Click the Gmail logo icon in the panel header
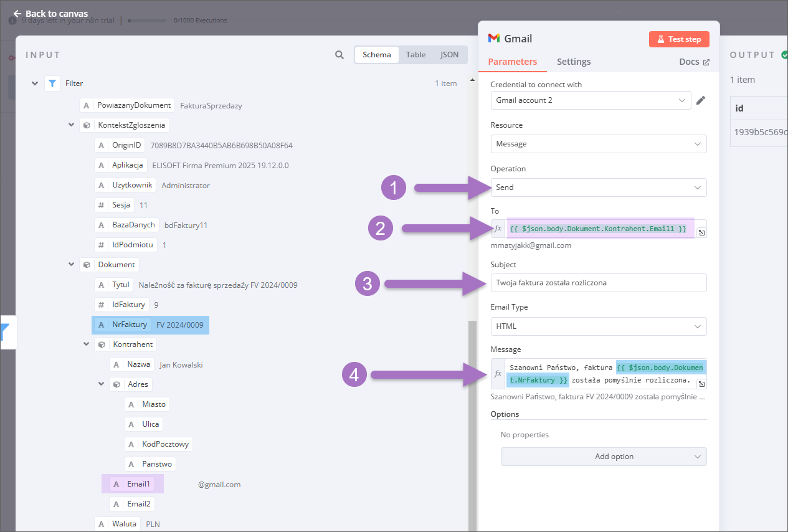Image resolution: width=788 pixels, height=532 pixels. tap(494, 39)
